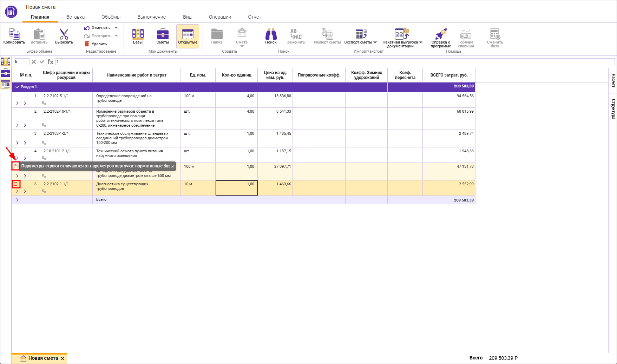The width and height of the screenshot is (617, 364).
Task: Expand the Пакетная выгрузка документации dropdown
Action: 421,42
